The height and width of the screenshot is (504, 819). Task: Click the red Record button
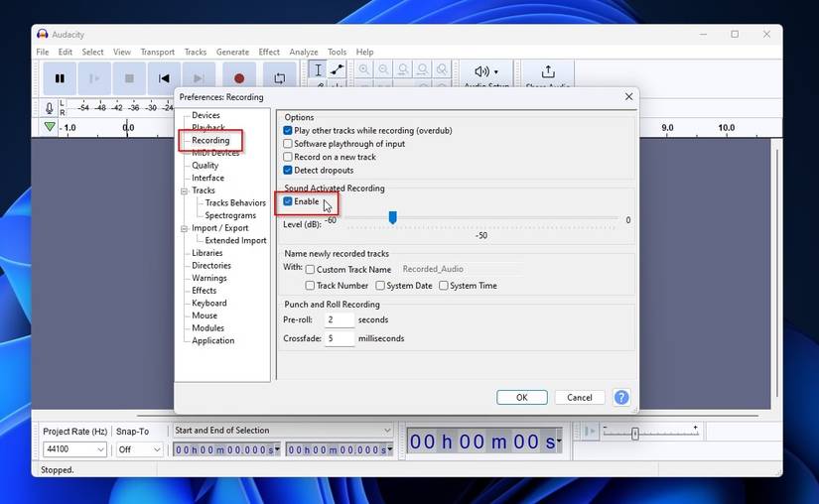coord(239,78)
